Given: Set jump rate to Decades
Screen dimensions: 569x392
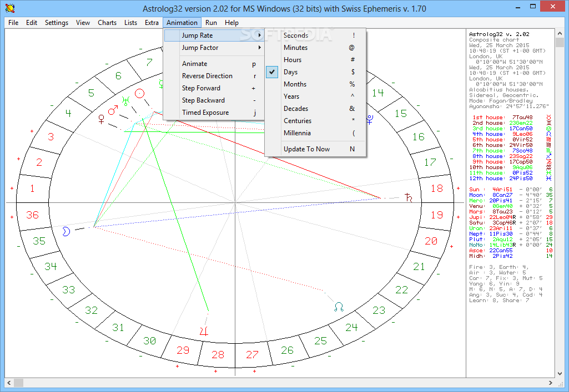Looking at the screenshot, I should 315,109.
